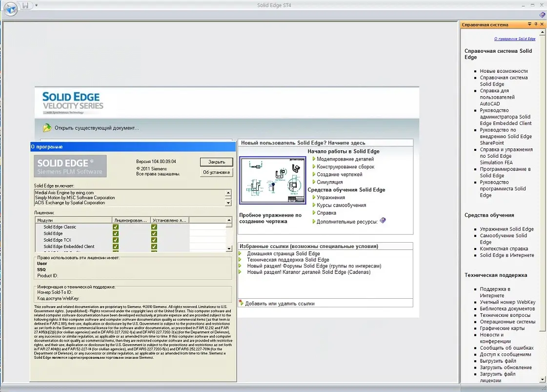
Task: Click the Добавить или удалить ссылки icon
Action: click(x=241, y=303)
